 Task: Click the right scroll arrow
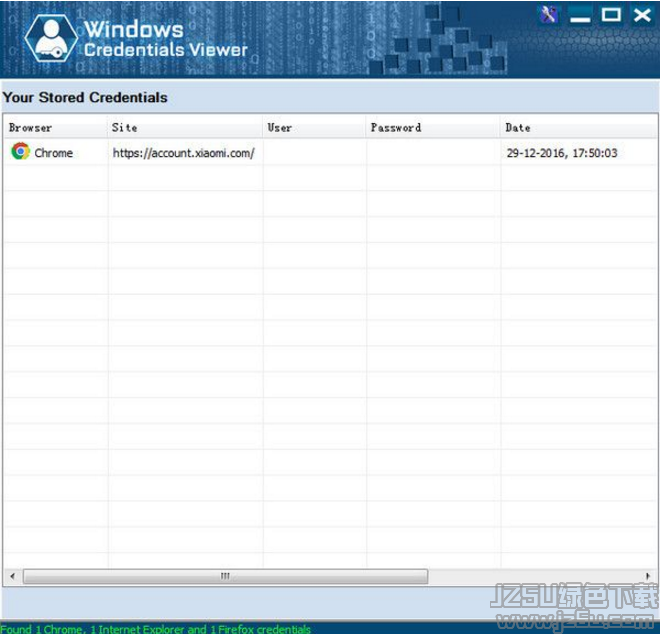point(647,576)
